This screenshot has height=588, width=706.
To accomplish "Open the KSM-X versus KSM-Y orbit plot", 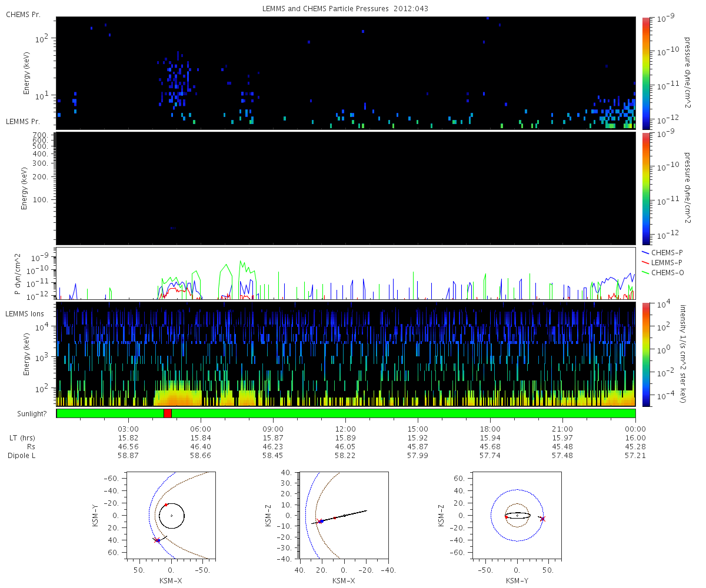I will (171, 516).
